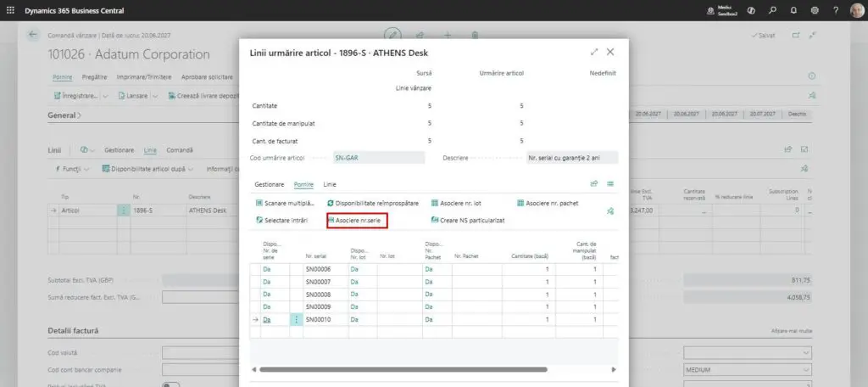Open the help question mark

point(836,10)
